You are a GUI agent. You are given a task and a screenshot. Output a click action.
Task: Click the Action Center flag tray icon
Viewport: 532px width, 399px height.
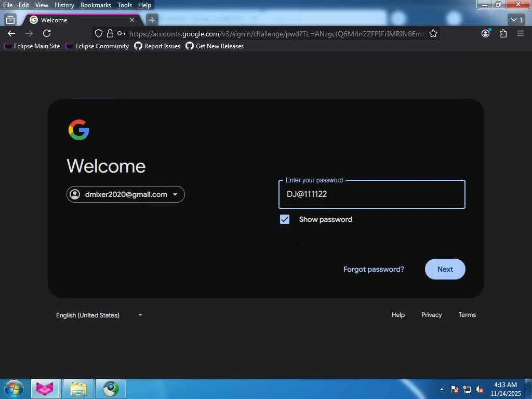455,389
